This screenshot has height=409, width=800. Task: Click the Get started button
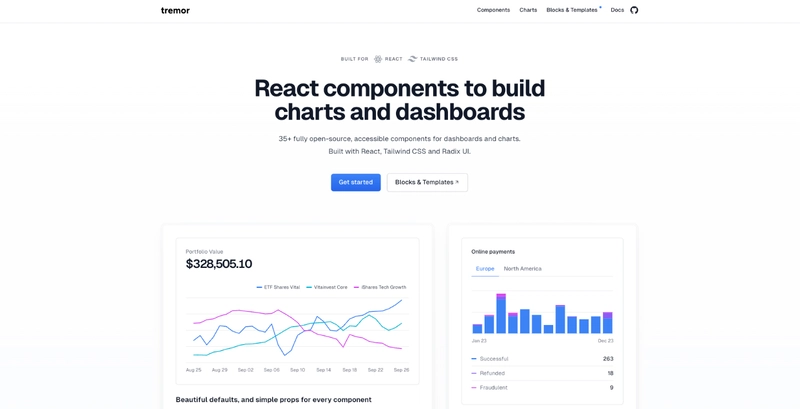(x=356, y=182)
